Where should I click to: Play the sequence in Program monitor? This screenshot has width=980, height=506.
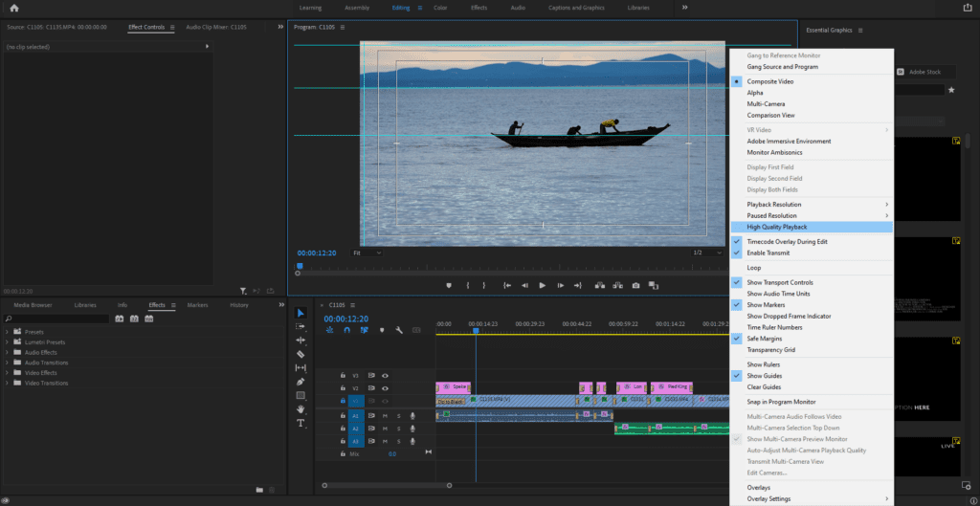[x=543, y=285]
